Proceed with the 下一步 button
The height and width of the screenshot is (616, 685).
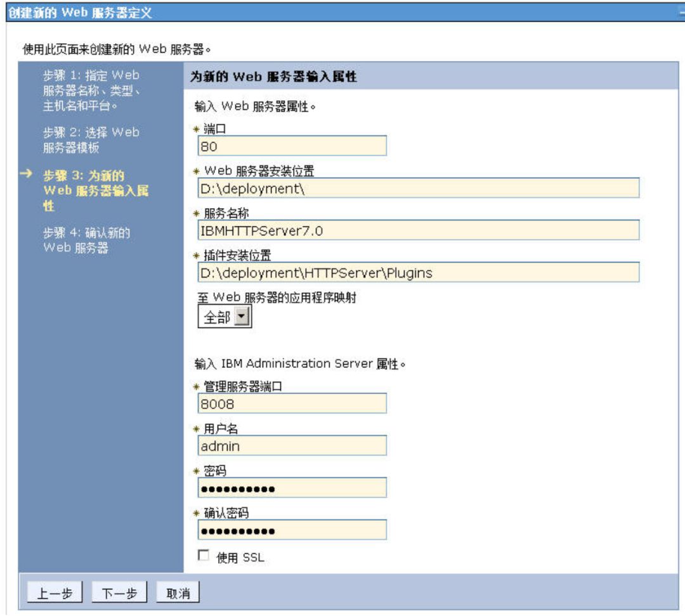coord(119,593)
